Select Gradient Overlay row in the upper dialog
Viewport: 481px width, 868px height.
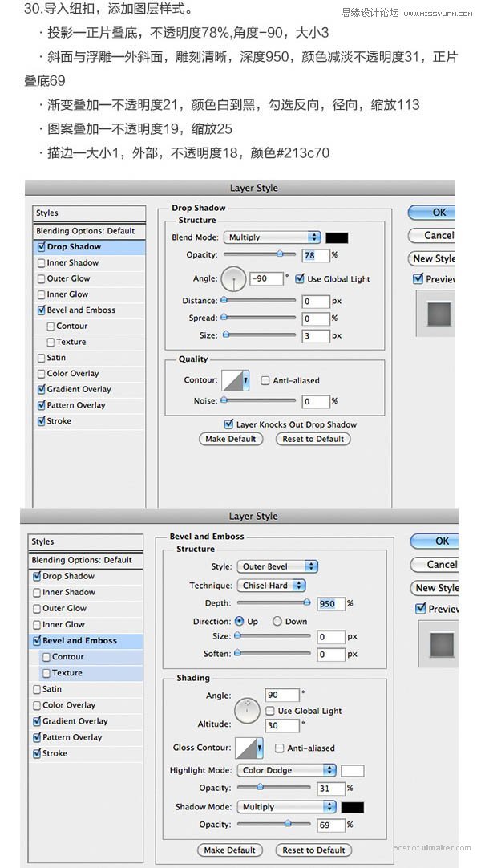click(x=89, y=390)
